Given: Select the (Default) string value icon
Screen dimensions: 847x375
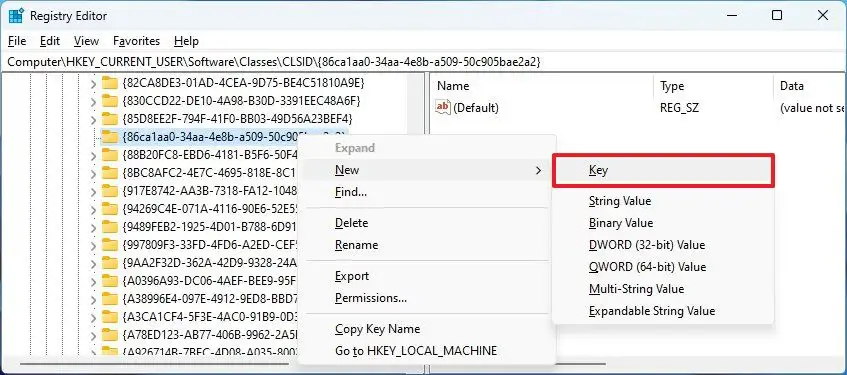Looking at the screenshot, I should point(442,108).
